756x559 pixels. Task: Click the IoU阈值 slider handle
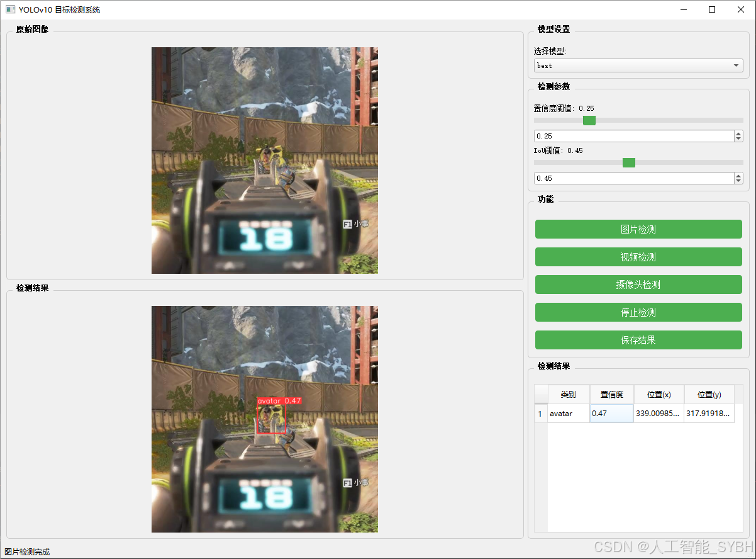[629, 162]
